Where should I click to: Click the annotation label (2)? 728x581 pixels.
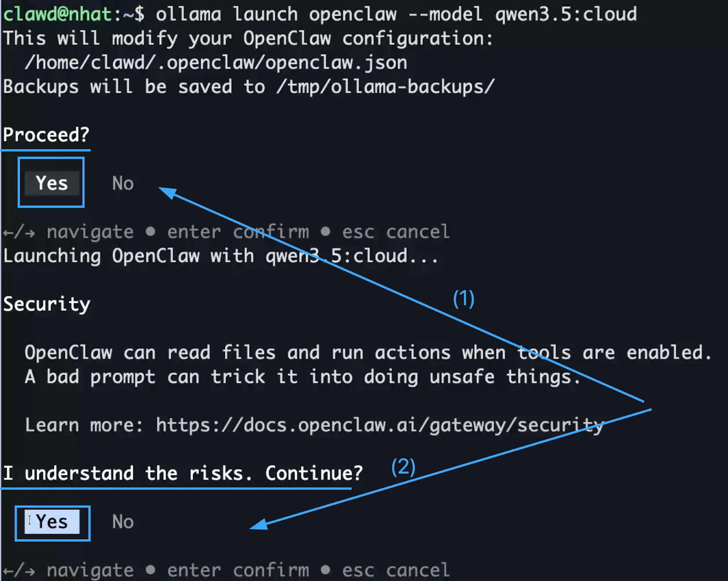click(x=403, y=466)
